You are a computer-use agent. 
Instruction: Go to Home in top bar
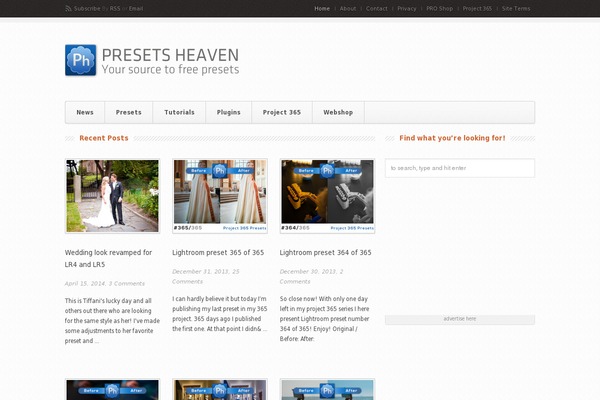tap(322, 8)
